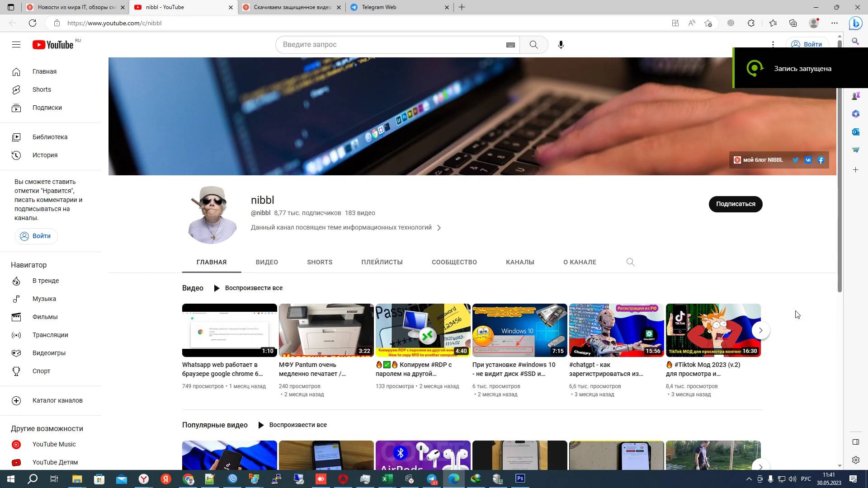Expand channel description chevron

pos(439,228)
